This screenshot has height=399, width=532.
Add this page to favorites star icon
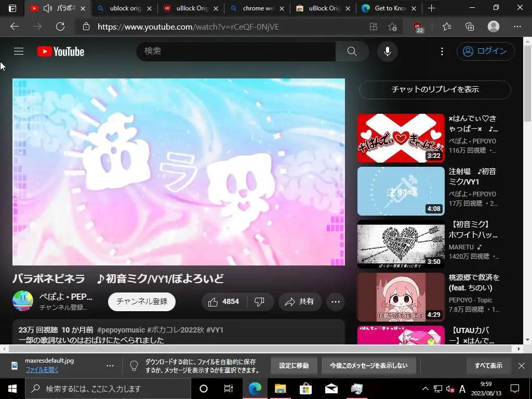click(x=393, y=26)
